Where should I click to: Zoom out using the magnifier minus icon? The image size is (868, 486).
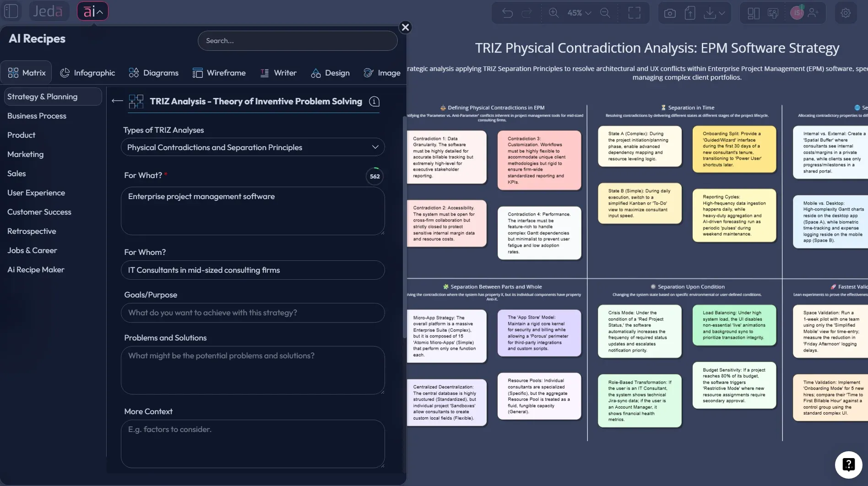pos(605,12)
